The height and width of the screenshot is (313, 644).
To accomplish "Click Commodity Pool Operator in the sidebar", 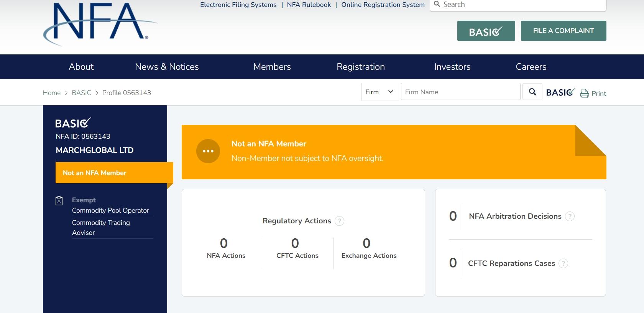I will coord(110,210).
